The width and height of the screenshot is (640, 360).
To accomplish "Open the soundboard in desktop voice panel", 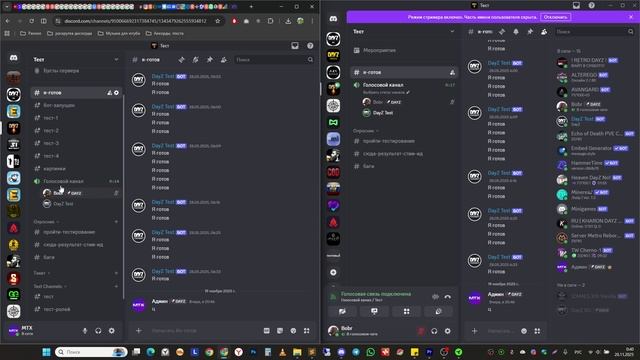I will coord(438,311).
